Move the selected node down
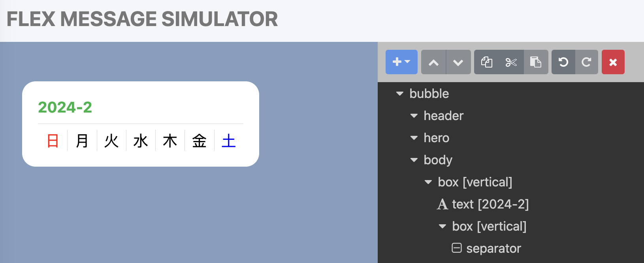644x263 pixels. point(458,62)
